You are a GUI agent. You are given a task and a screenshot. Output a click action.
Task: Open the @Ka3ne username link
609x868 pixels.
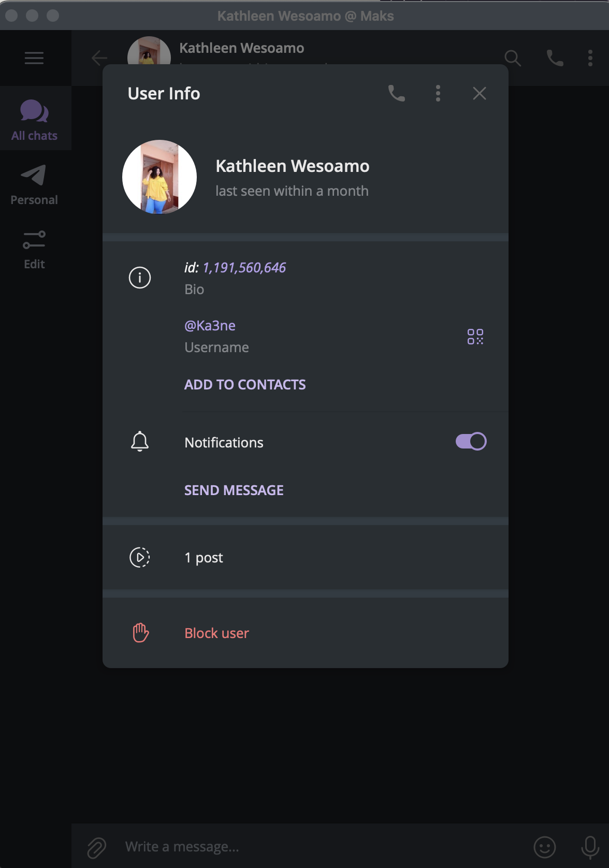[x=210, y=326]
